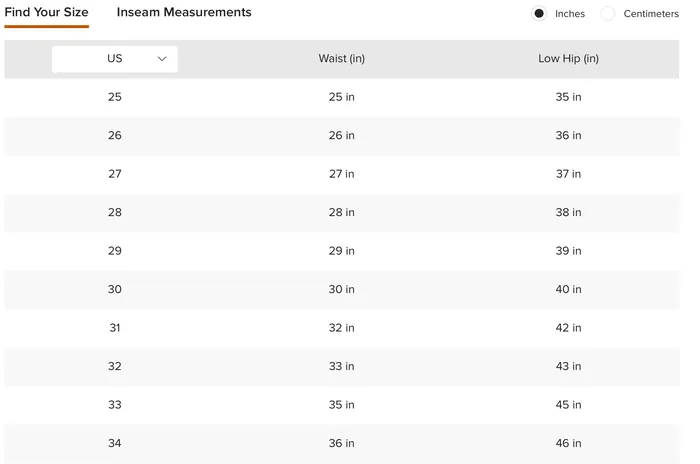This screenshot has height=464, width=700.
Task: Open the US size system dropdown
Action: [x=115, y=59]
